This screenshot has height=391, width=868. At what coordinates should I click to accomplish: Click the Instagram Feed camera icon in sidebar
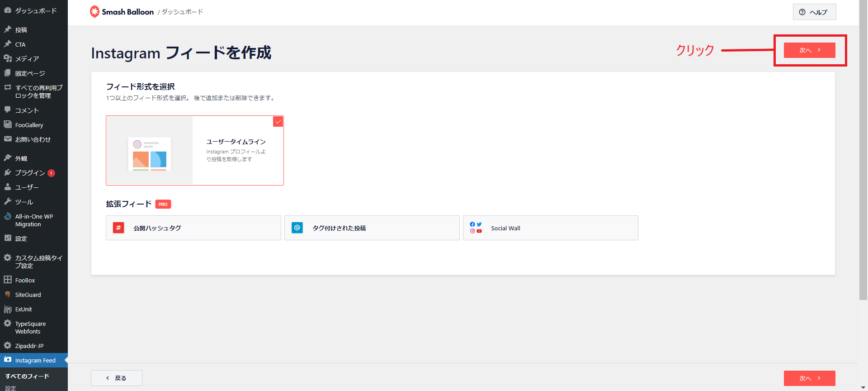point(8,360)
